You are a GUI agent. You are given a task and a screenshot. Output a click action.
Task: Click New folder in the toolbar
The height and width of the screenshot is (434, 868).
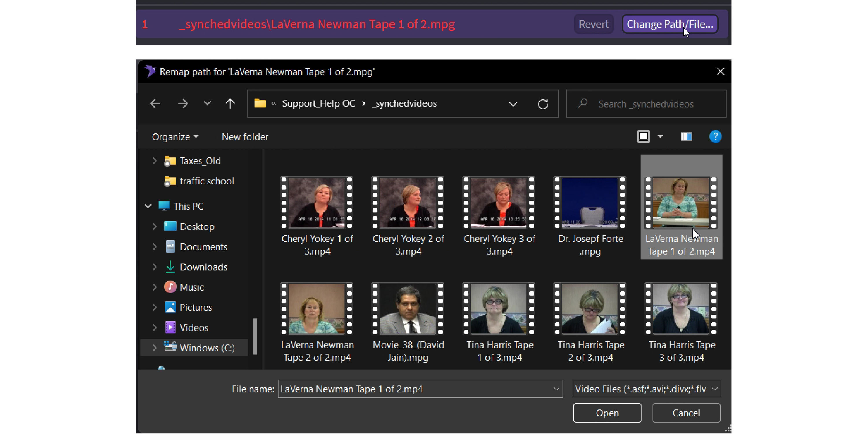(245, 137)
